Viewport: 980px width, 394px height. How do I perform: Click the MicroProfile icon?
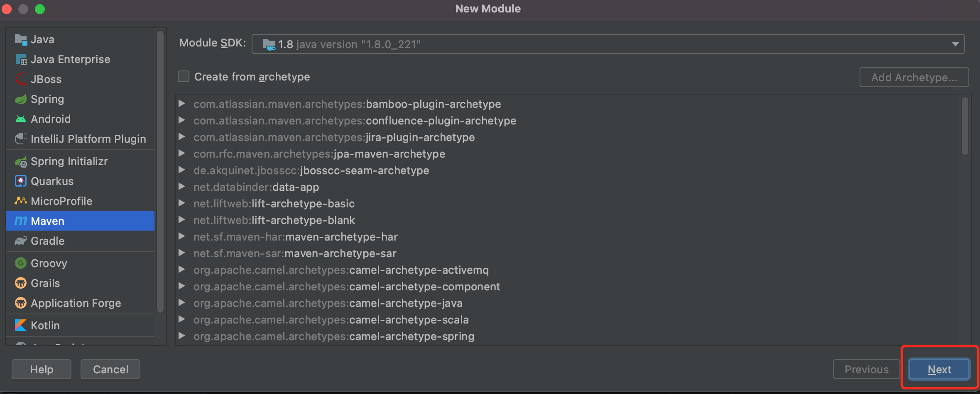[20, 201]
